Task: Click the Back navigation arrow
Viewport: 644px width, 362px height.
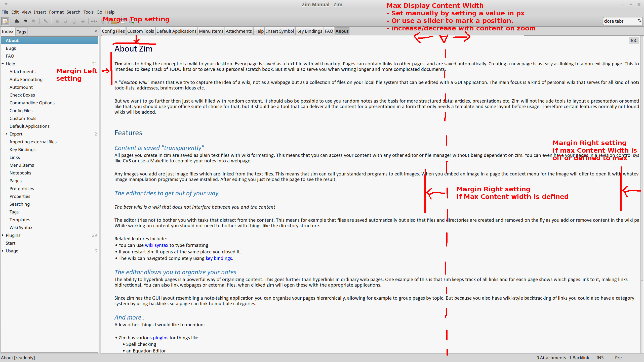Action: tap(25, 21)
